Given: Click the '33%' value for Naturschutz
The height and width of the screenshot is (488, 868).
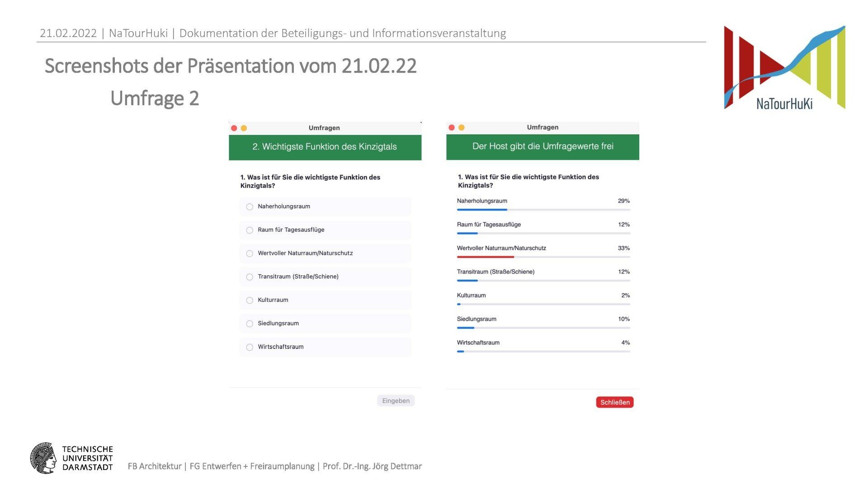Looking at the screenshot, I should [x=624, y=248].
